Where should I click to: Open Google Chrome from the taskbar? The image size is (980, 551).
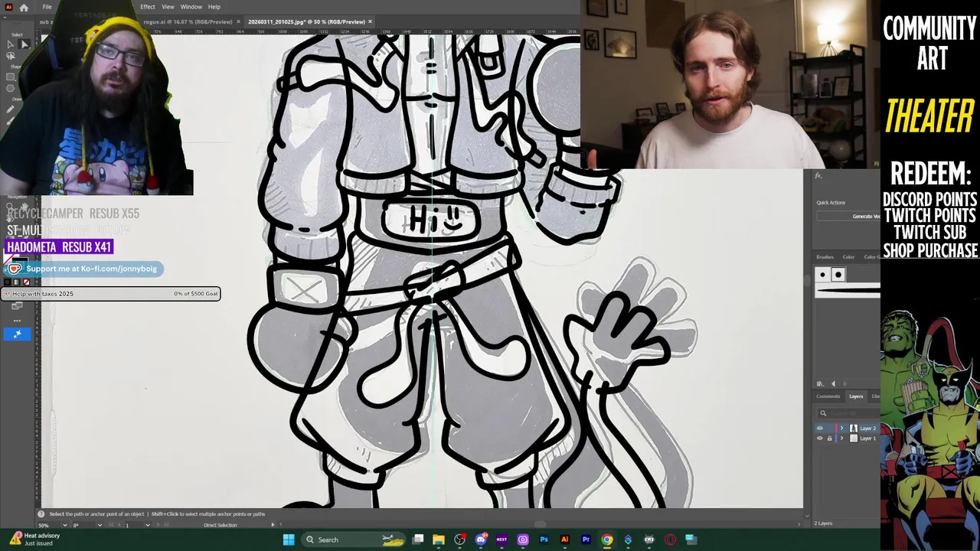click(607, 540)
